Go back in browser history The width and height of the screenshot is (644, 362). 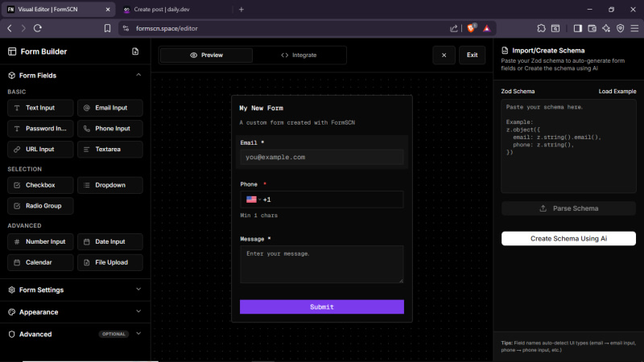pos(10,28)
